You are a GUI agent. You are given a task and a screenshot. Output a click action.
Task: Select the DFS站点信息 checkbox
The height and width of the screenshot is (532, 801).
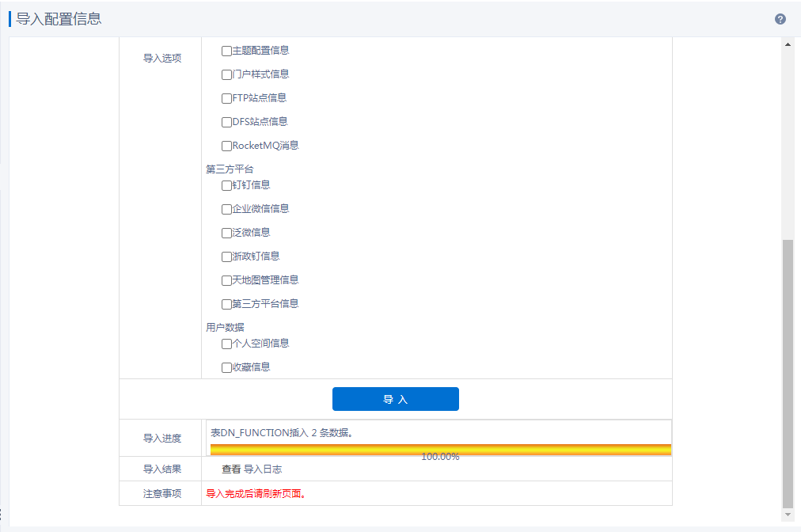(x=226, y=122)
